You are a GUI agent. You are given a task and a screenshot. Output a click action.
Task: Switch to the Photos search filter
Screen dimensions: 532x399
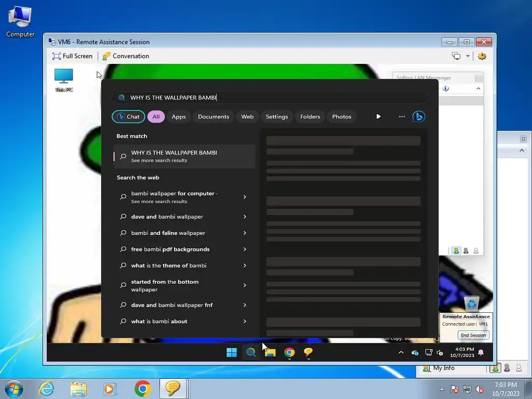[342, 117]
